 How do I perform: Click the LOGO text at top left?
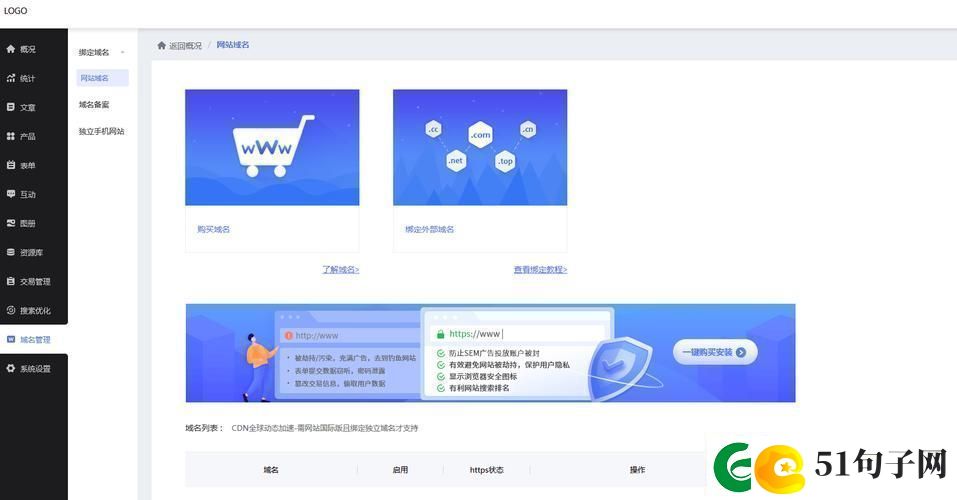[x=15, y=11]
